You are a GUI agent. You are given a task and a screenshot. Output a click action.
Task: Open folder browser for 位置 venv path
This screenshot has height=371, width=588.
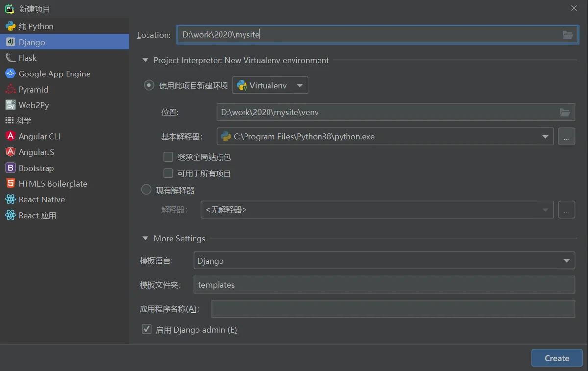(x=565, y=112)
